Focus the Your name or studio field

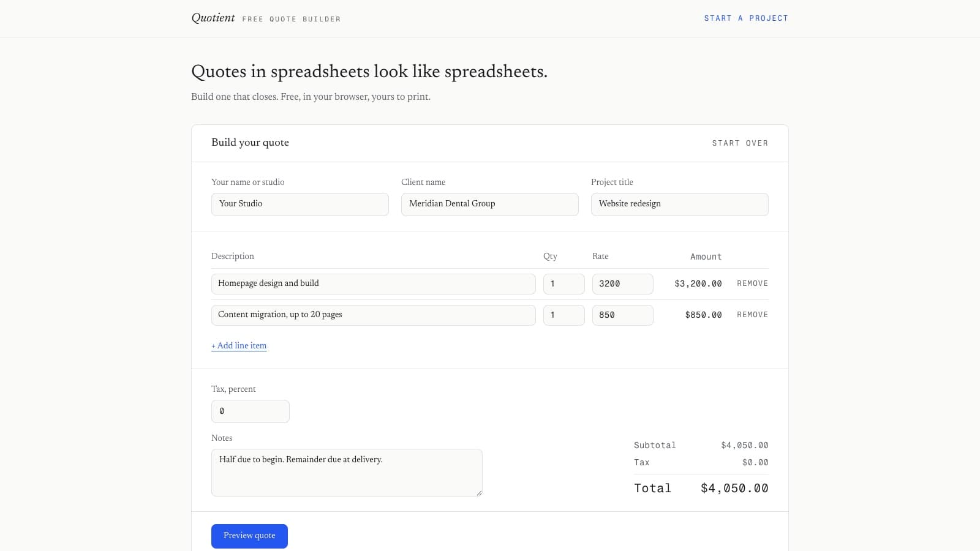(300, 204)
